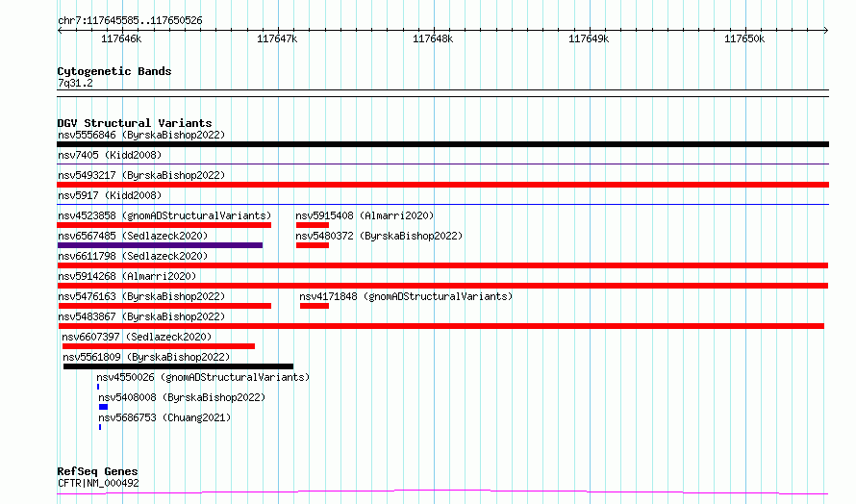The width and height of the screenshot is (856, 504).
Task: Select the 7q31.2 band label
Action: 75,83
